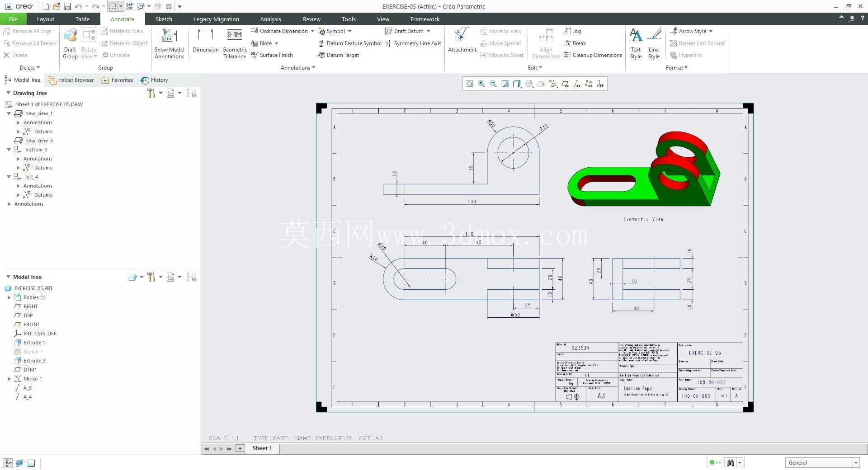The image size is (868, 470).
Task: Expand the Annotations group overflow
Action: click(298, 68)
